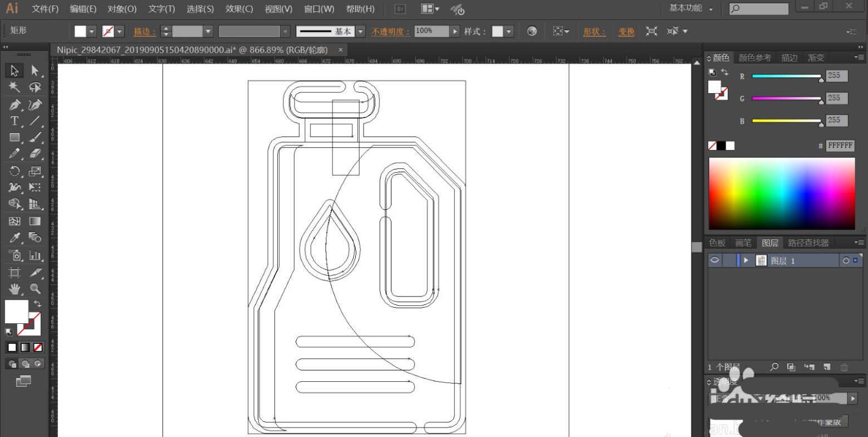
Task: Close the Nipic document tab
Action: coord(341,49)
